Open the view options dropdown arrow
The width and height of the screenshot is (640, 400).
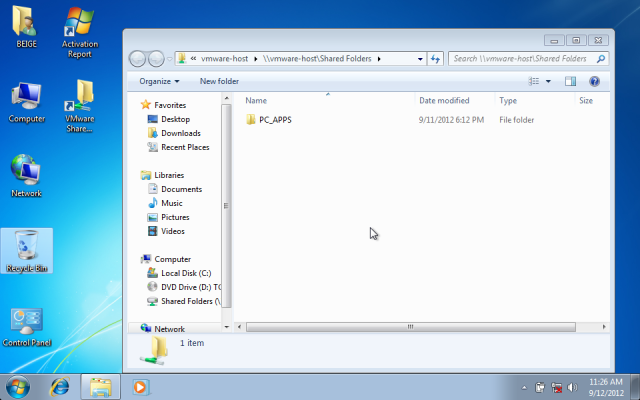click(548, 81)
